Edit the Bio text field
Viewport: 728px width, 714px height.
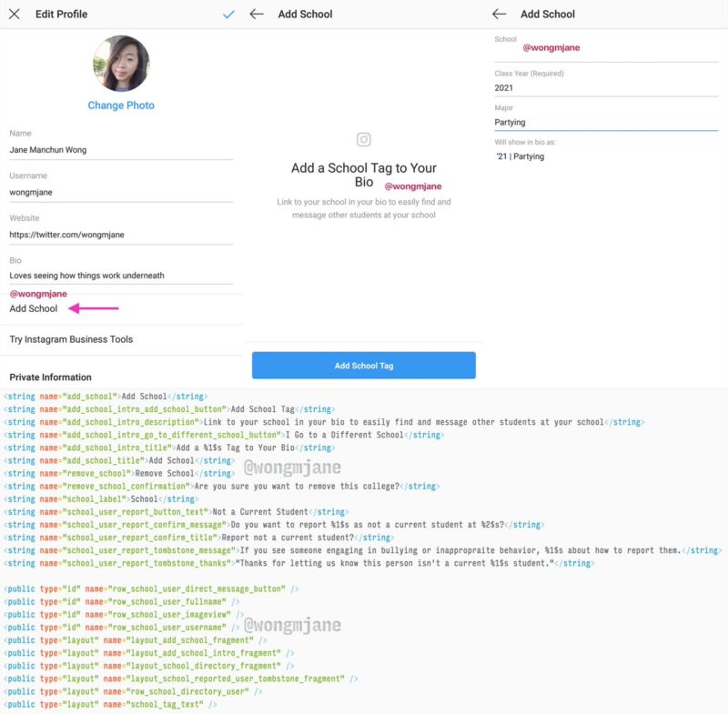coord(121,276)
